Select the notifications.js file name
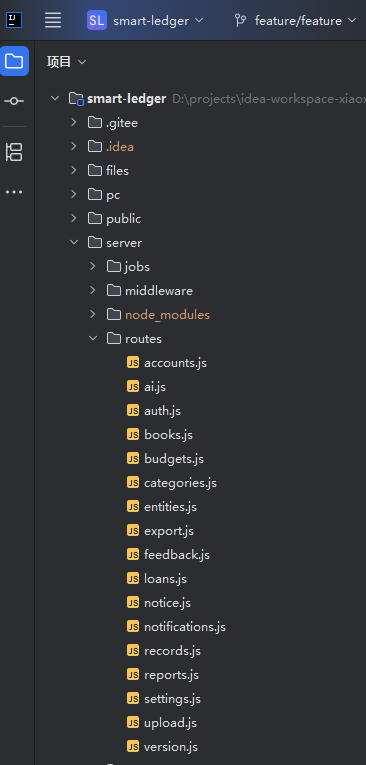 point(185,627)
